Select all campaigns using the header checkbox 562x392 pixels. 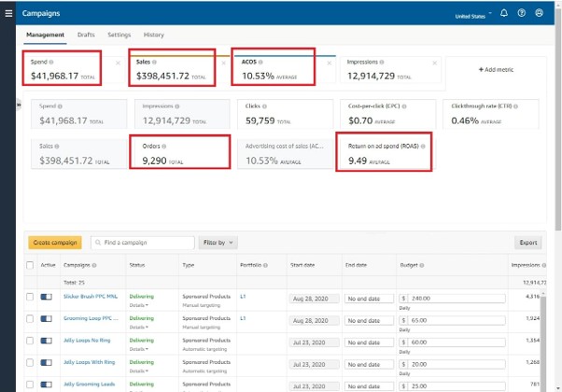pos(30,265)
